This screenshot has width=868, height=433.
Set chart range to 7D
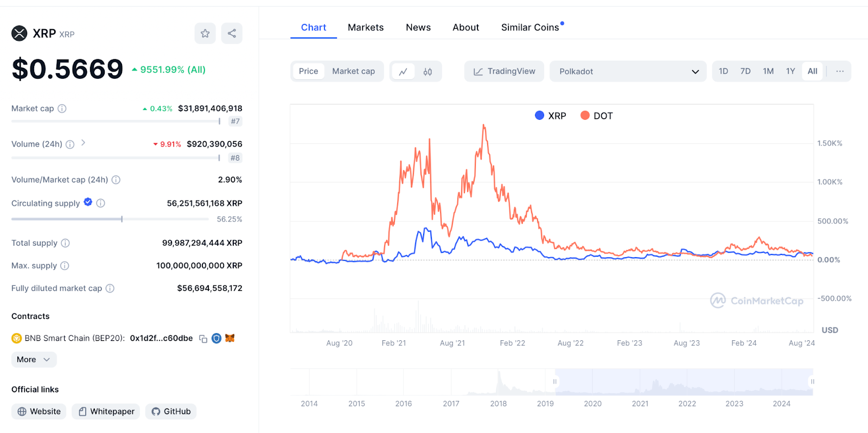pyautogui.click(x=745, y=72)
